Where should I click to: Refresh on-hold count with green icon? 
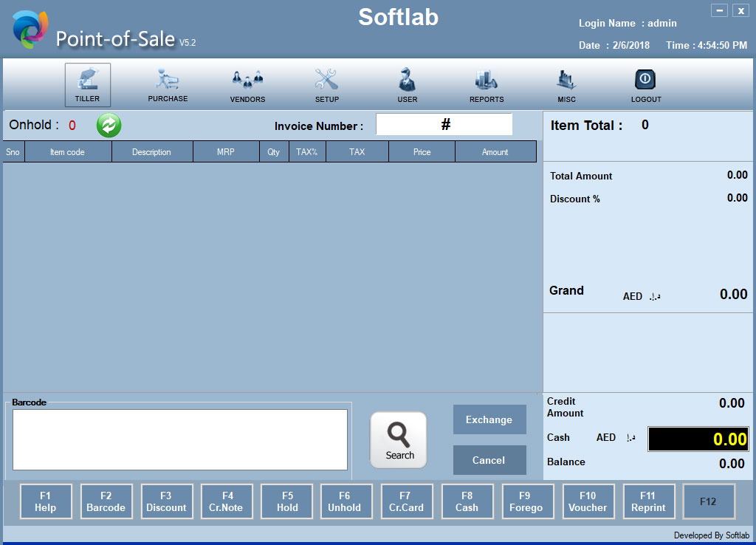(x=109, y=126)
